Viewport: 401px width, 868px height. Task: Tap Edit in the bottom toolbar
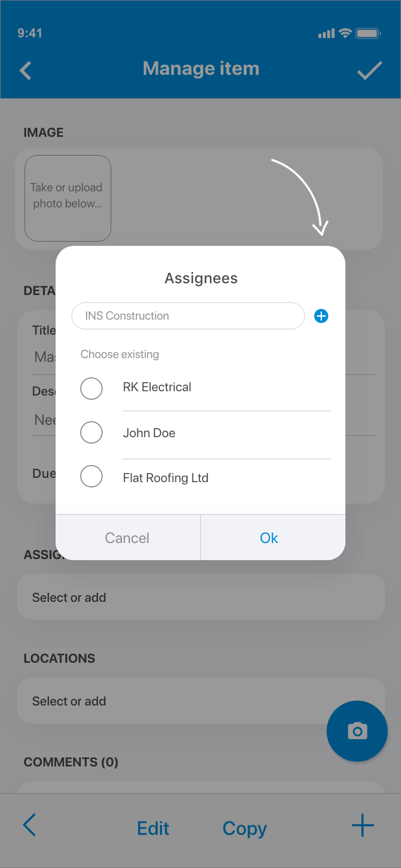(153, 828)
